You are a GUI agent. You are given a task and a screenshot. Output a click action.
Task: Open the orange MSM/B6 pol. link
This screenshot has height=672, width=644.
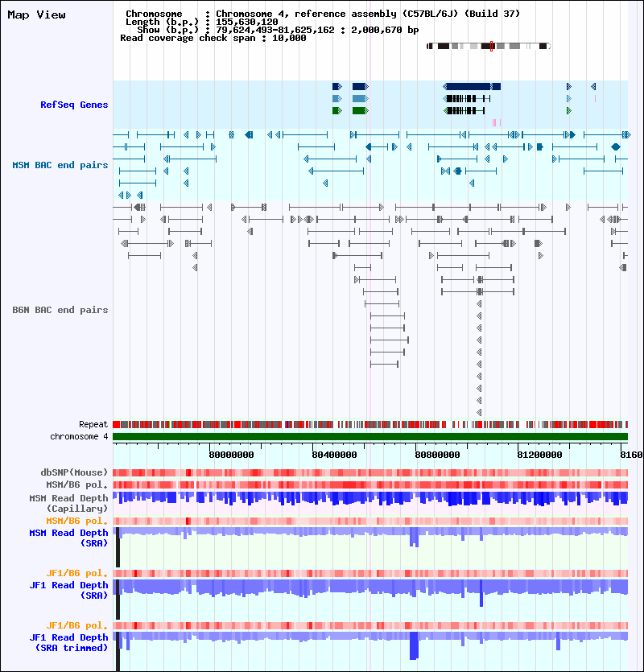[77, 521]
